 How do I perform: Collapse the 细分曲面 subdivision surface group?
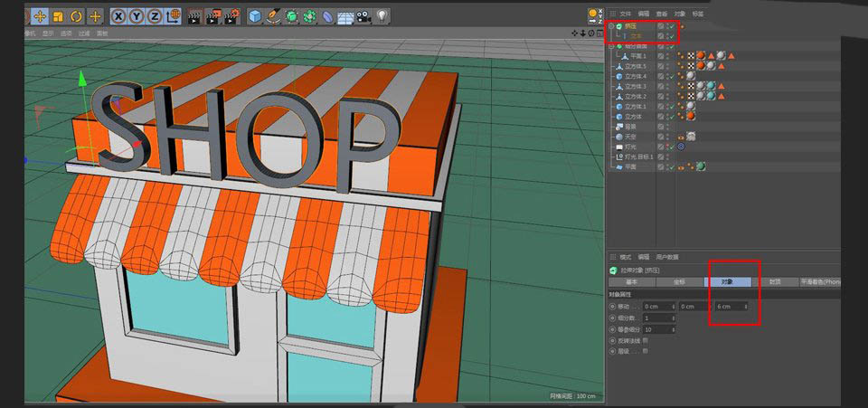(x=612, y=46)
